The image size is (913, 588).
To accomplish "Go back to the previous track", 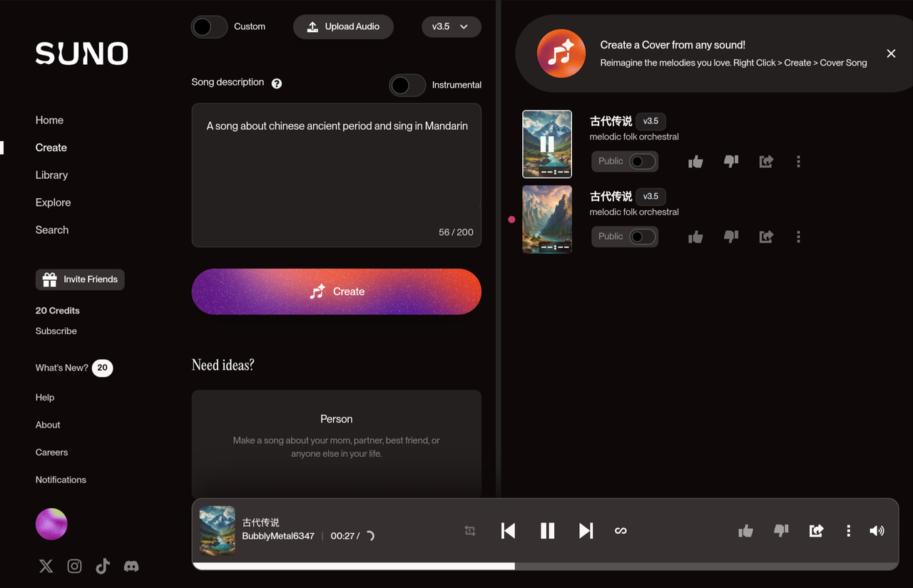I will click(x=508, y=530).
